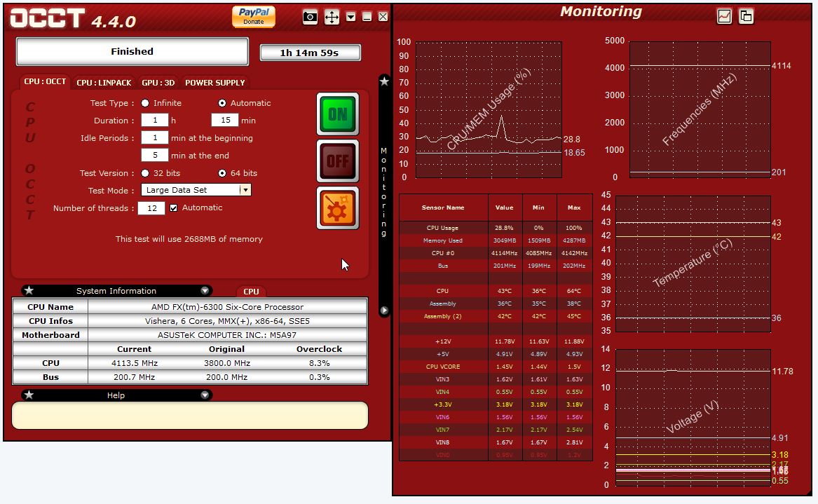Choose the 32 bits test version
The width and height of the screenshot is (818, 504).
click(145, 173)
